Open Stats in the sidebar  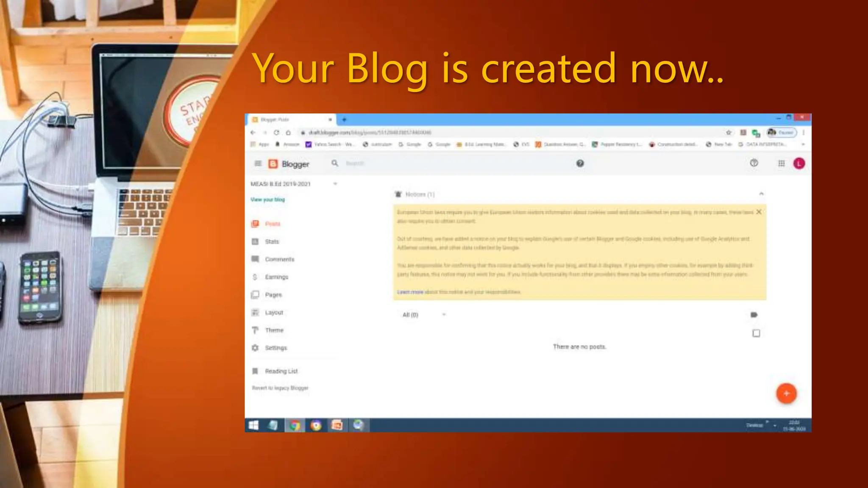[x=272, y=241]
